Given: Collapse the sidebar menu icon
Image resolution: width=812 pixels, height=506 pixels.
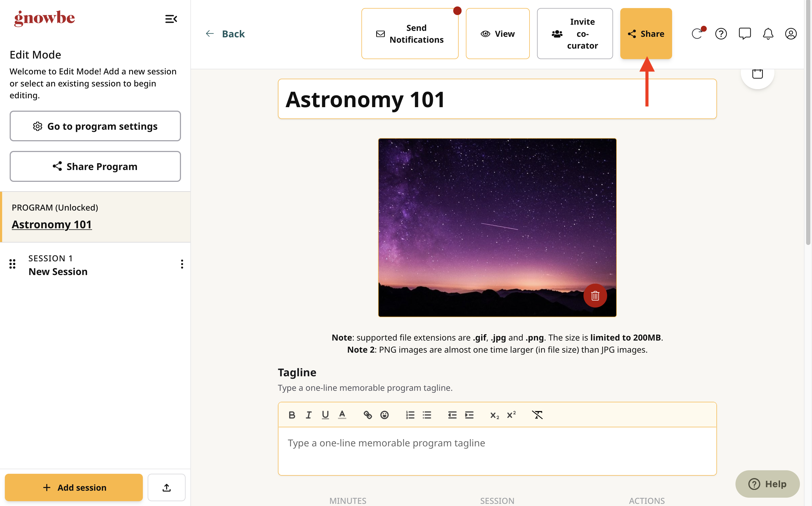Looking at the screenshot, I should click(x=171, y=19).
